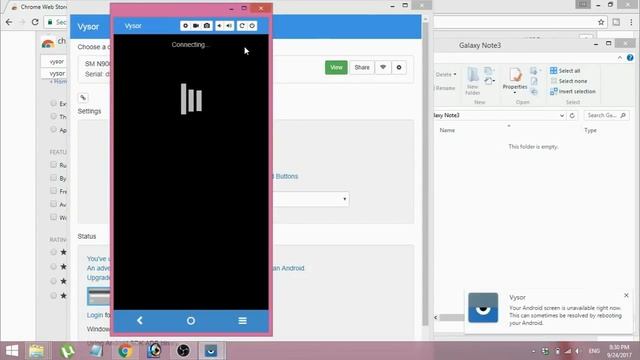Click the Buttons link in Vysor settings
The width and height of the screenshot is (640, 360).
(287, 176)
